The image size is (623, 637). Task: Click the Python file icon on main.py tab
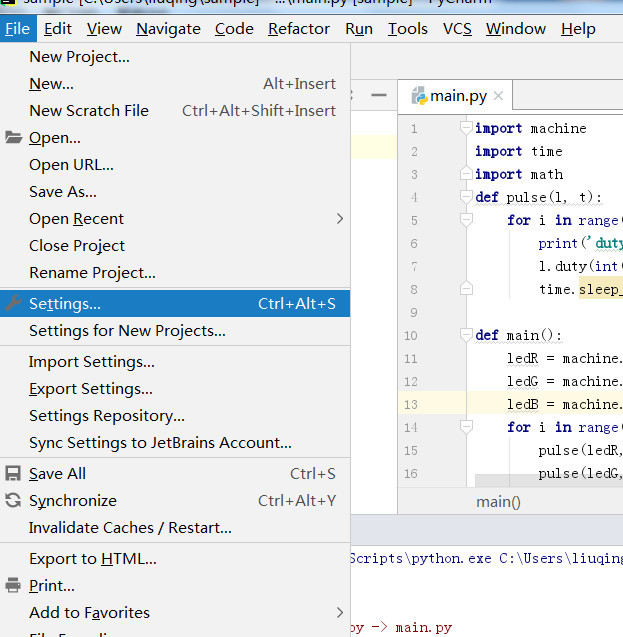(419, 96)
